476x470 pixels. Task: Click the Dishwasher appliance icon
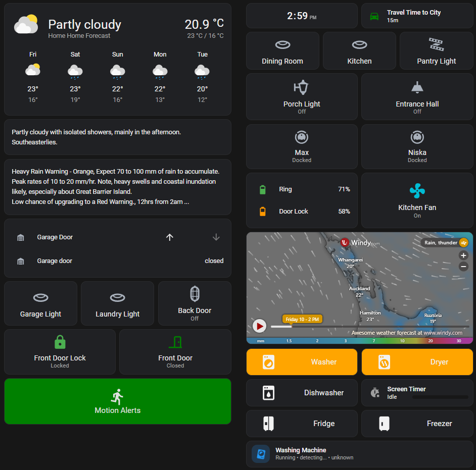tap(268, 393)
